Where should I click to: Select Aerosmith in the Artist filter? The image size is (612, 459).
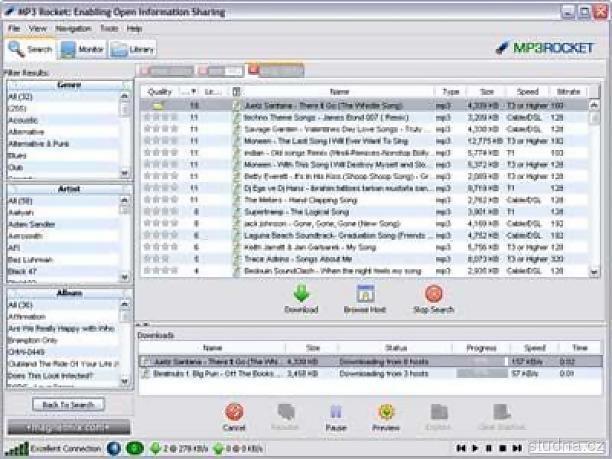(x=26, y=235)
